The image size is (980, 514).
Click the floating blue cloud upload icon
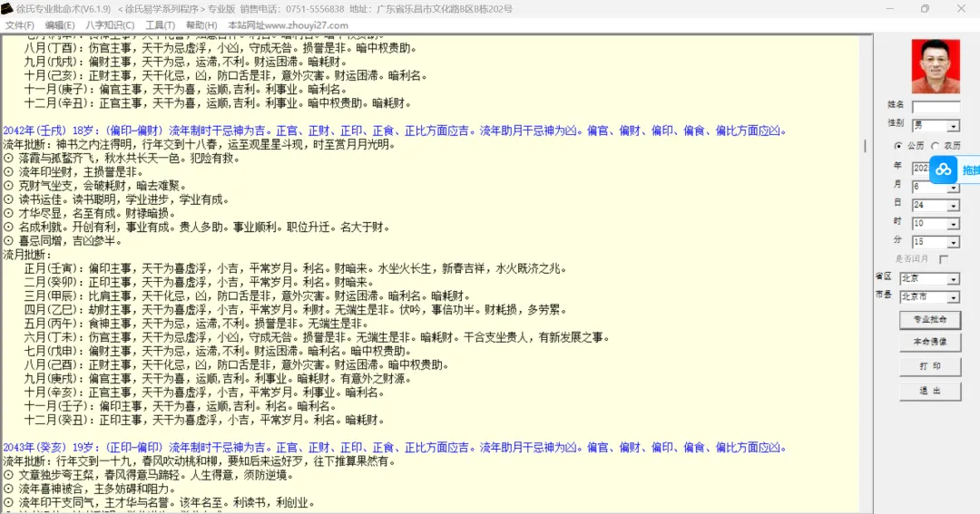coord(943,170)
